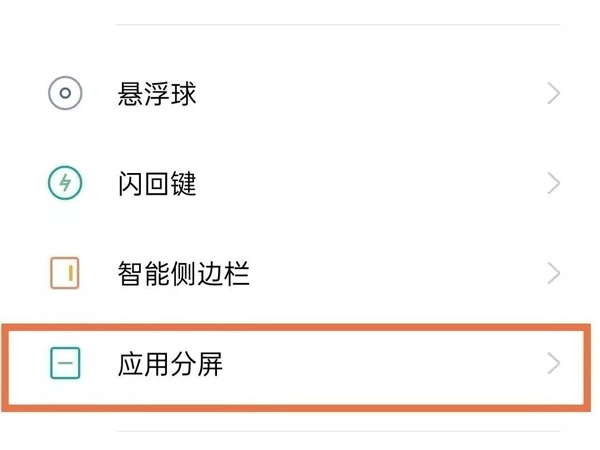Click the green 应用分屏 split-screen icon
This screenshot has height=450, width=600.
[66, 364]
